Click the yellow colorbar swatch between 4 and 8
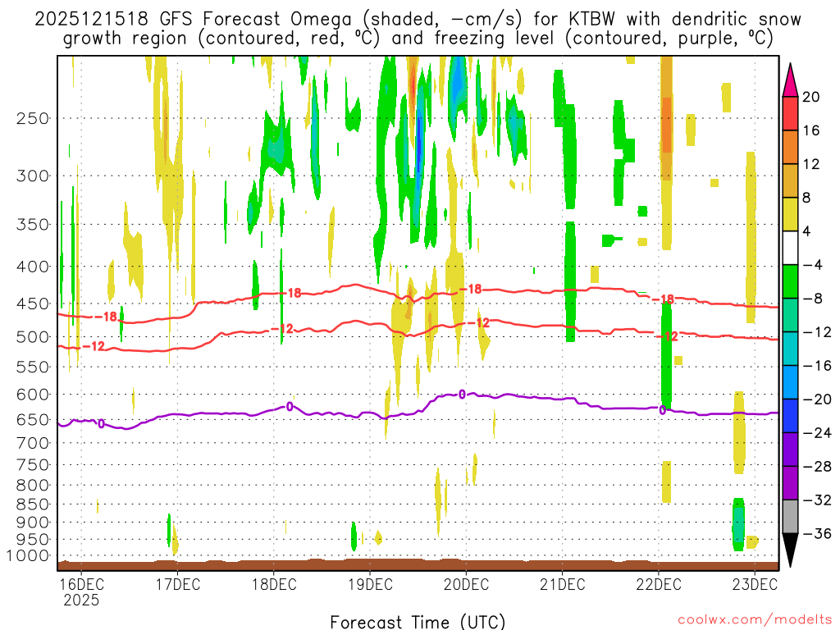Image resolution: width=840 pixels, height=630 pixels. (790, 215)
